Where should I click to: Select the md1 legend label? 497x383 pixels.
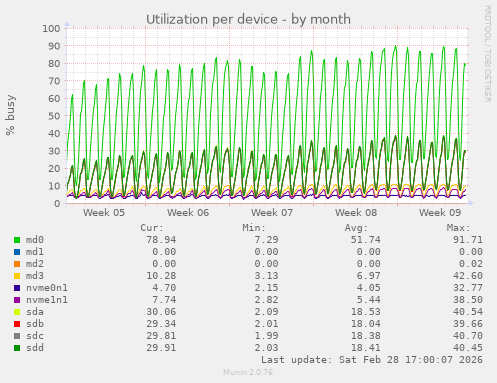(35, 252)
